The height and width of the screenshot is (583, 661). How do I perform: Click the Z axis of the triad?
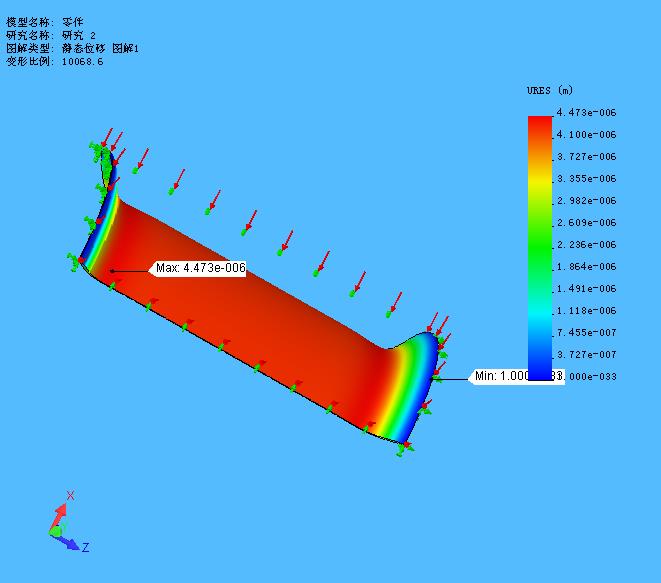[x=72, y=543]
